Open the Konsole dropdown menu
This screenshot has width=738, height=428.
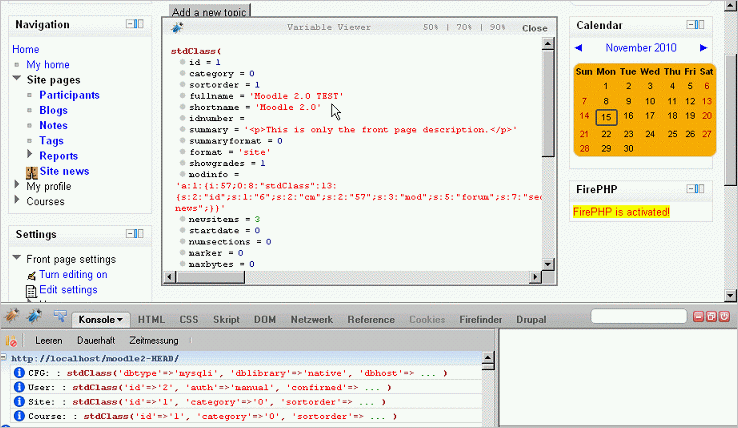tap(104, 319)
